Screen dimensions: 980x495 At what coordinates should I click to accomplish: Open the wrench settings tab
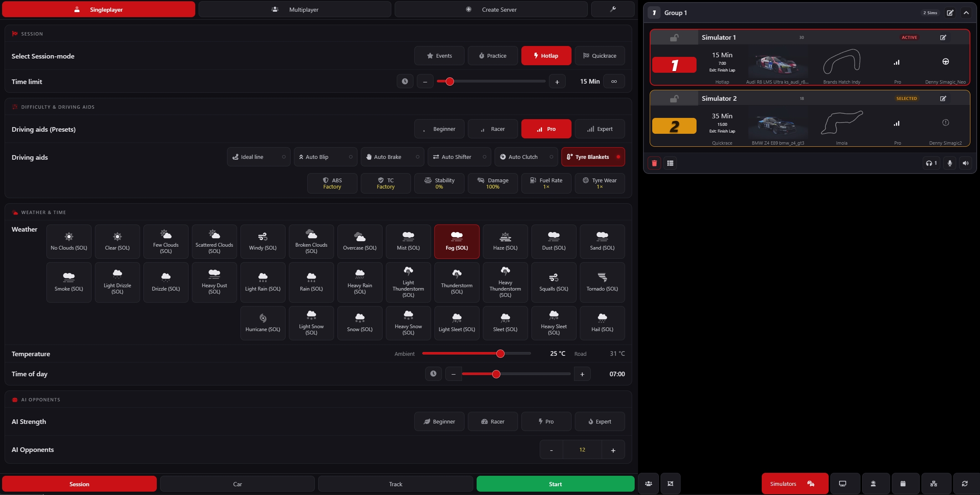pos(612,9)
